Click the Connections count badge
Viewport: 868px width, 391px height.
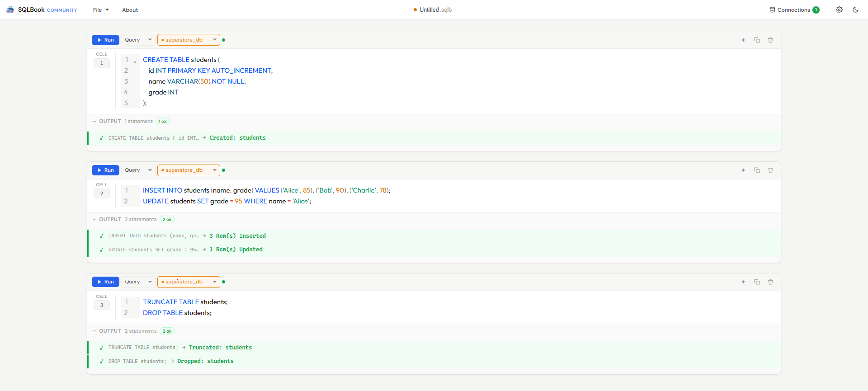tap(816, 10)
